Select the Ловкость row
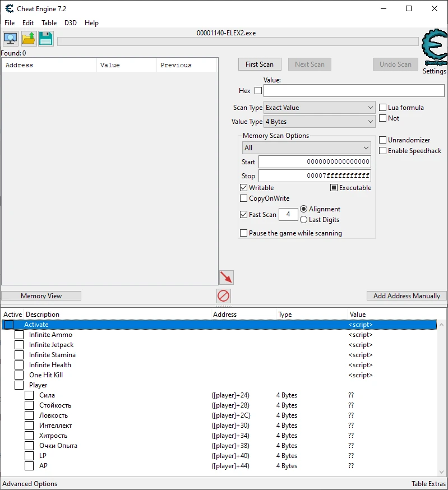Image resolution: width=448 pixels, height=490 pixels. 219,415
